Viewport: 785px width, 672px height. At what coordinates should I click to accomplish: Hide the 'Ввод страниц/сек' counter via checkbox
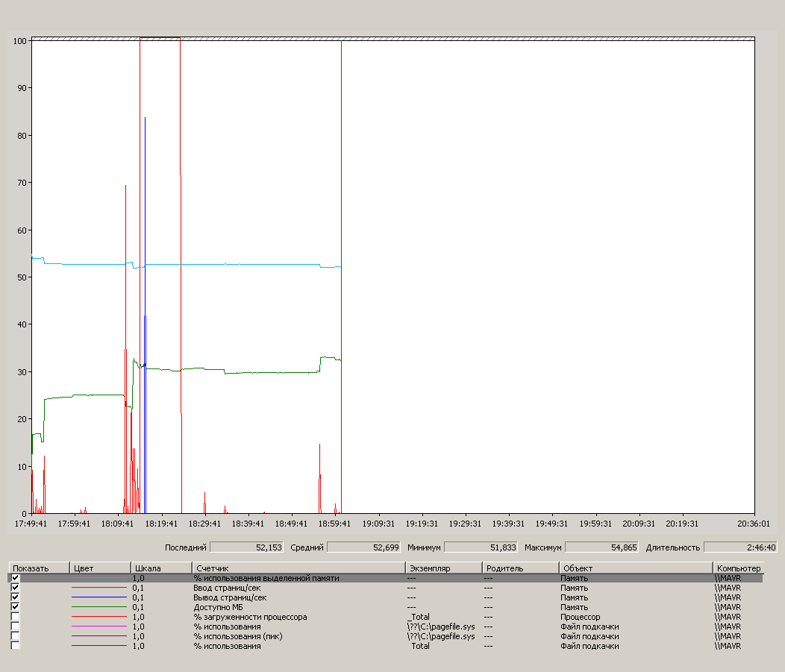click(x=16, y=588)
